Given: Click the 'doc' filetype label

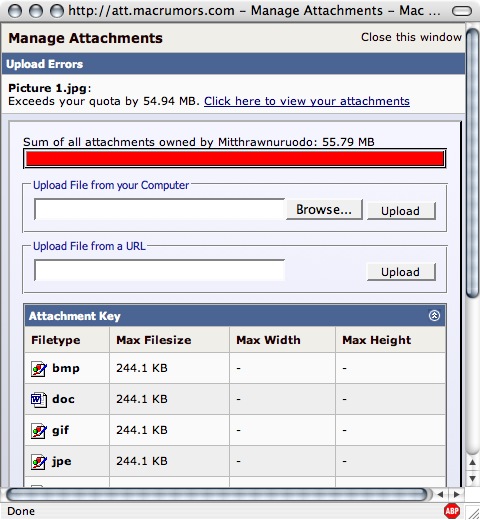Looking at the screenshot, I should point(63,399).
